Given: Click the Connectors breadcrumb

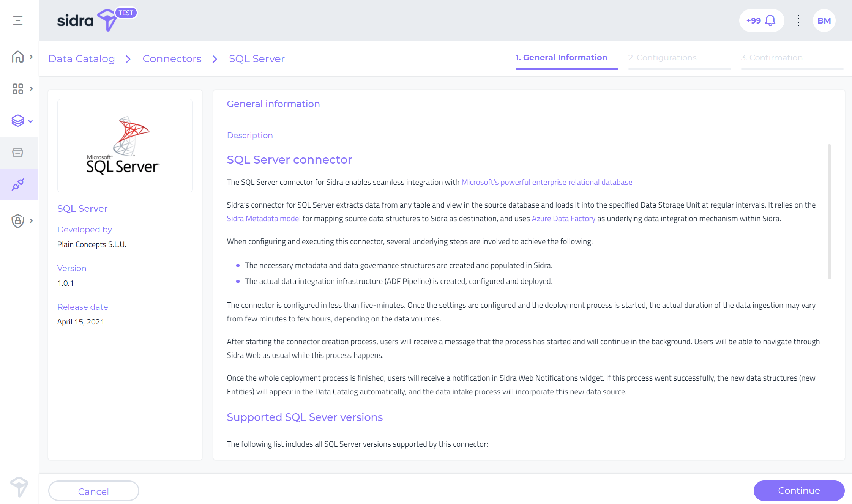Looking at the screenshot, I should 172,59.
